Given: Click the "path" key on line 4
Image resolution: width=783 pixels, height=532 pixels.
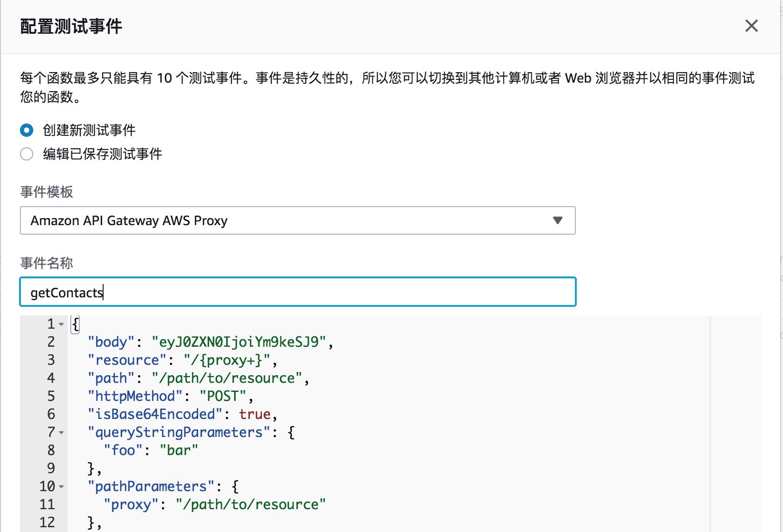Looking at the screenshot, I should coord(111,378).
